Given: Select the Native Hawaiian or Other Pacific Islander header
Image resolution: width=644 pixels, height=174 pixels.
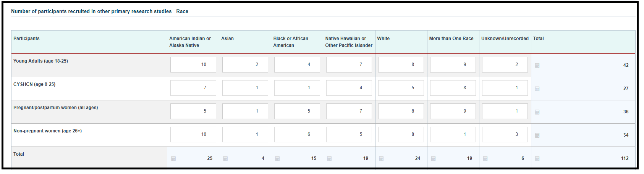Looking at the screenshot, I should 349,42.
